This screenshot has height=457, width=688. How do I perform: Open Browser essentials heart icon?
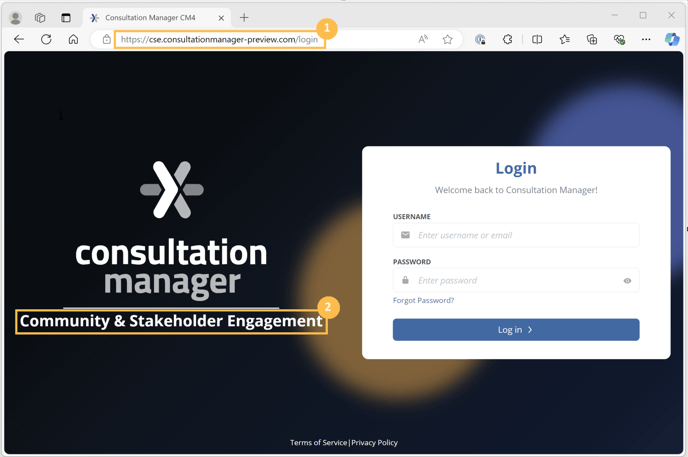coord(619,39)
